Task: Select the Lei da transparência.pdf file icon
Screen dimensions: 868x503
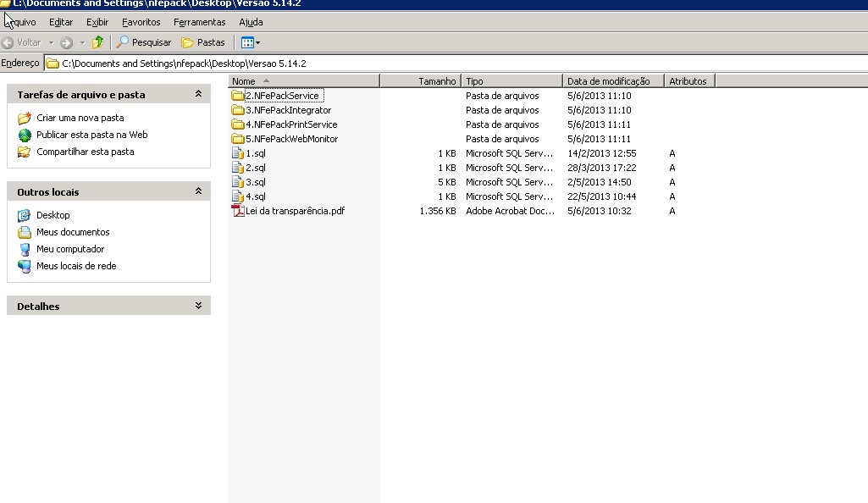Action: pos(238,211)
